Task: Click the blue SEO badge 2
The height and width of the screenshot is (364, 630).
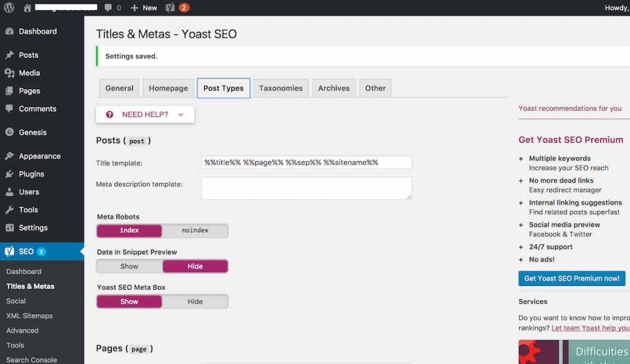Action: [x=41, y=251]
